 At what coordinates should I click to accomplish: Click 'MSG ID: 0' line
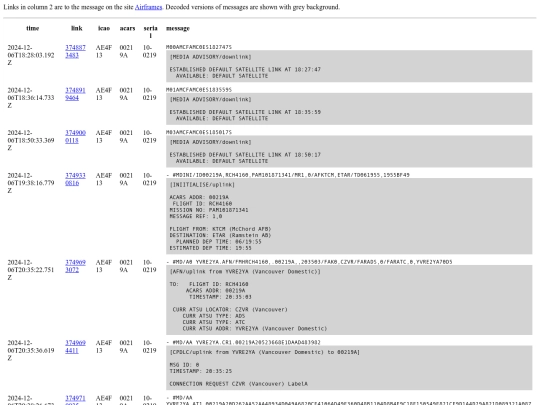click(x=184, y=365)
